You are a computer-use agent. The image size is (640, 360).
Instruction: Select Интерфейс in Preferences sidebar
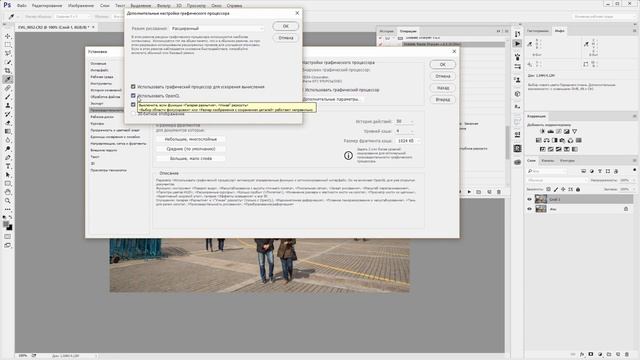click(99, 70)
